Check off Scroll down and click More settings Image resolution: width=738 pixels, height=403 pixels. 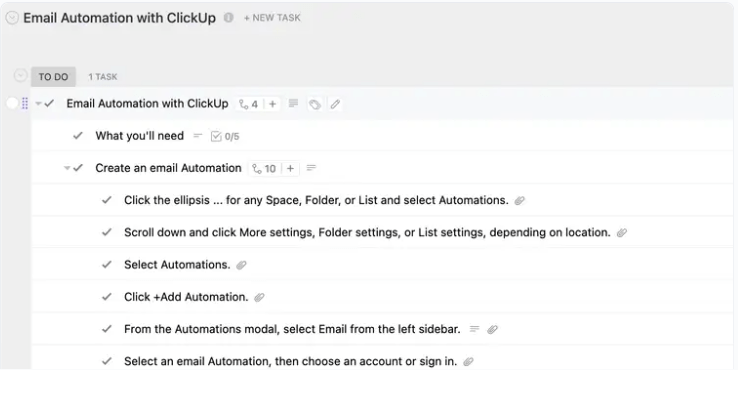click(107, 232)
